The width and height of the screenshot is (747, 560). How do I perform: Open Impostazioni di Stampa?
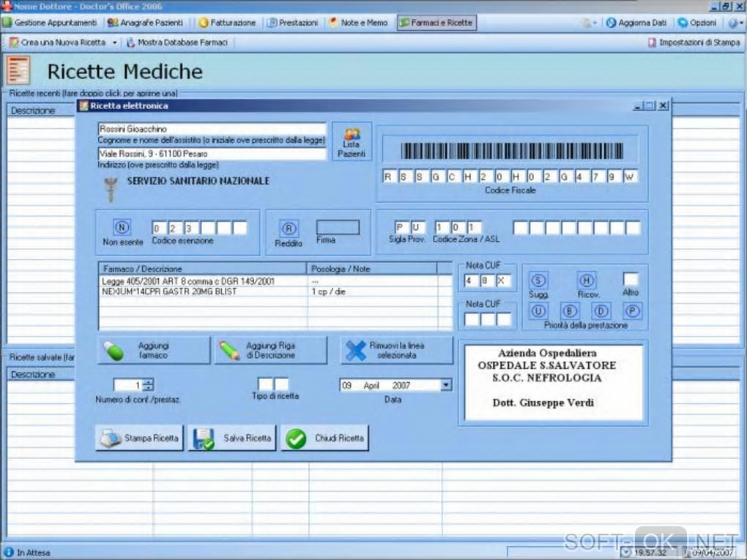pos(694,42)
